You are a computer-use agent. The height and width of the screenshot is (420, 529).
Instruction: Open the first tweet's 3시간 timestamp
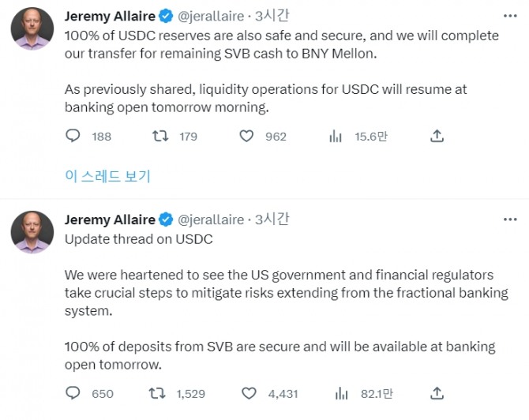pos(272,16)
